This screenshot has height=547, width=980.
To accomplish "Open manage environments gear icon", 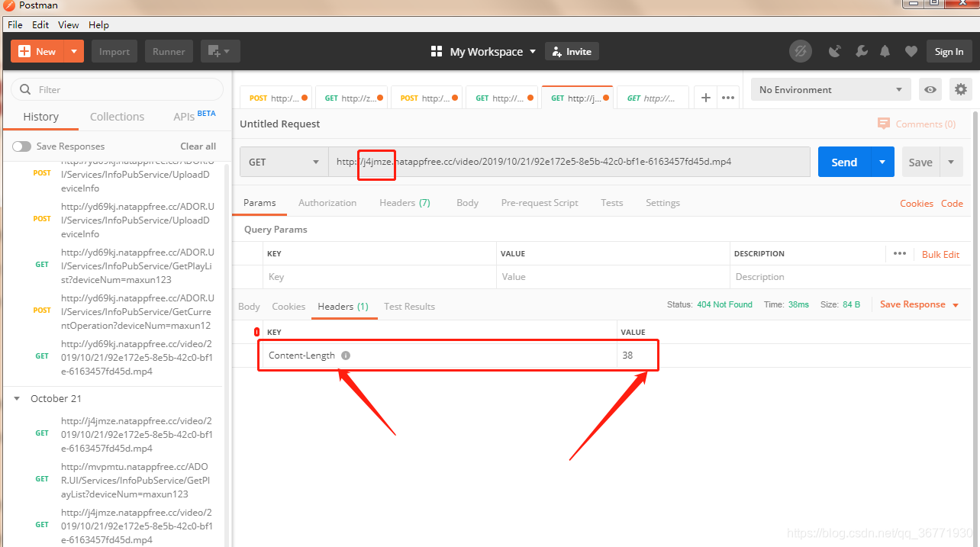I will click(x=961, y=89).
